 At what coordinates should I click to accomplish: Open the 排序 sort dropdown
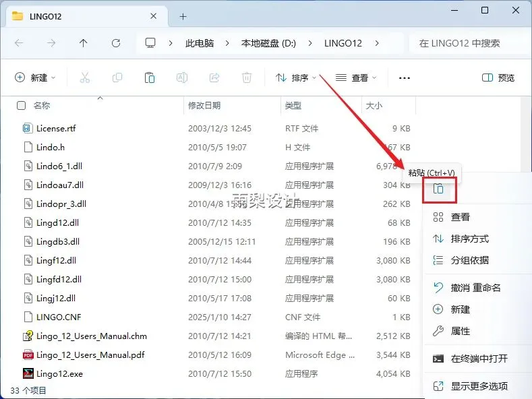[296, 78]
